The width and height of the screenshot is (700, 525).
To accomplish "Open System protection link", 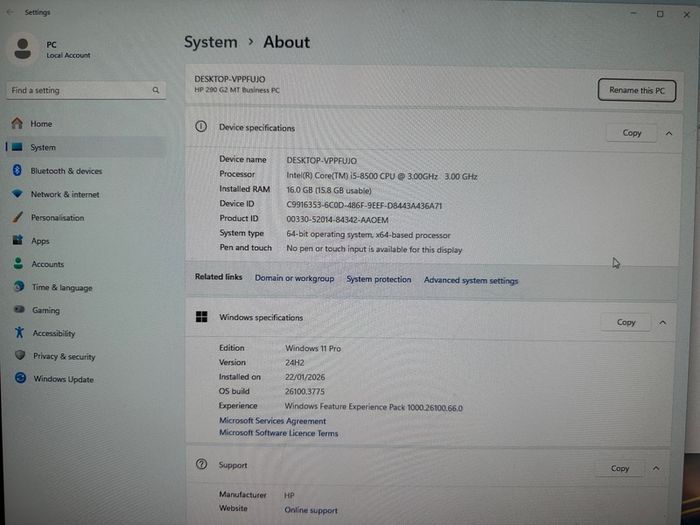I will pyautogui.click(x=379, y=279).
